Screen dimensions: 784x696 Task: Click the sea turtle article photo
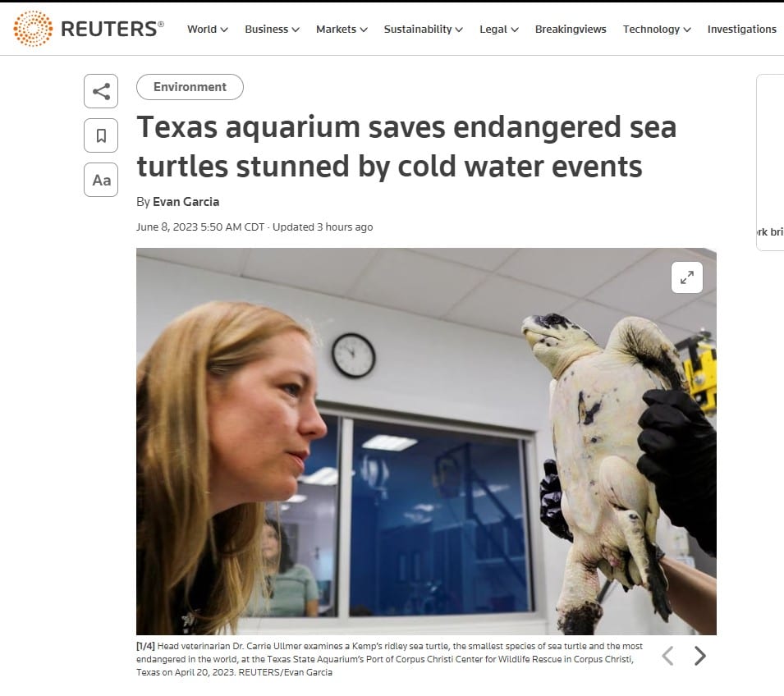(x=426, y=442)
